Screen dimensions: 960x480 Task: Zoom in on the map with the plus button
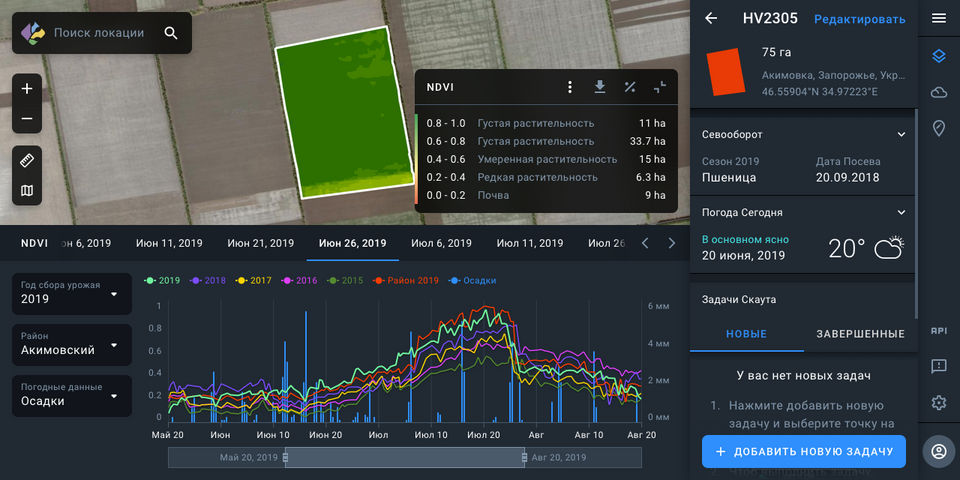[27, 89]
